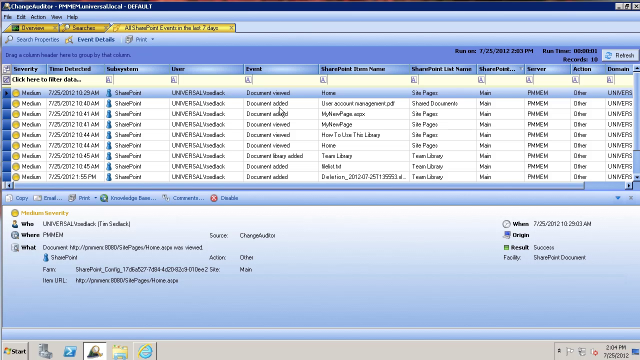Click the top toolbar Print button
This screenshot has height=360, width=640.
[136, 40]
